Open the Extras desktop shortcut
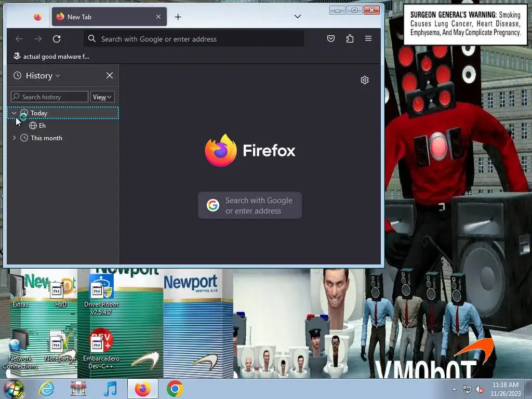This screenshot has height=399, width=532. click(x=20, y=290)
